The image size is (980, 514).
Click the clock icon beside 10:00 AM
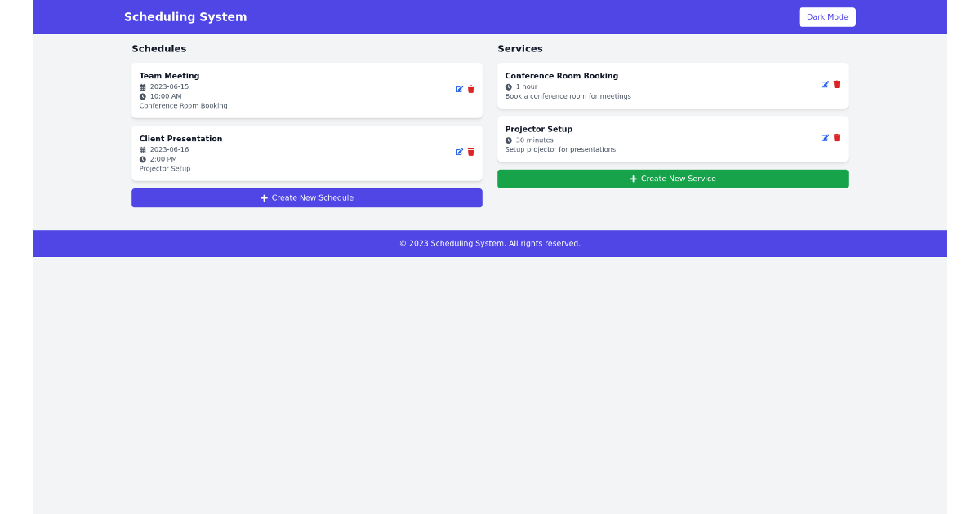click(143, 96)
